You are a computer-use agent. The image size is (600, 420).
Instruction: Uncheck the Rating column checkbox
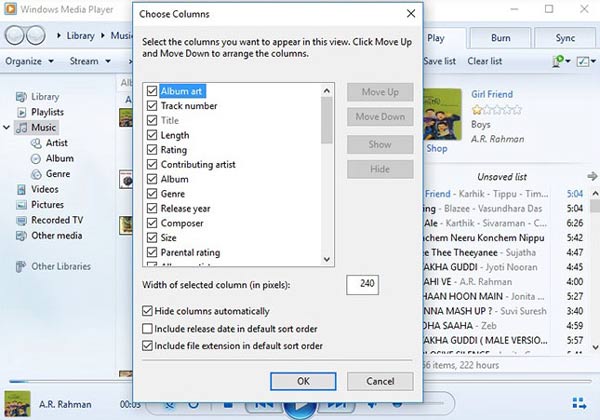[152, 150]
